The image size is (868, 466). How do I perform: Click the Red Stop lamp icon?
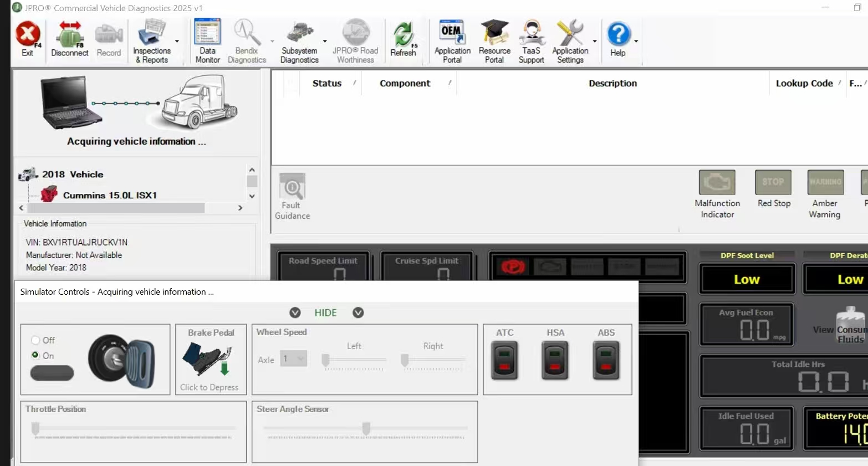(x=773, y=182)
